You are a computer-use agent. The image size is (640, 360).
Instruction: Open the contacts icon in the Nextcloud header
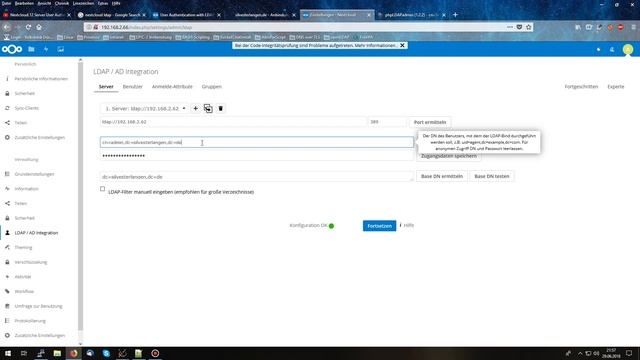612,49
